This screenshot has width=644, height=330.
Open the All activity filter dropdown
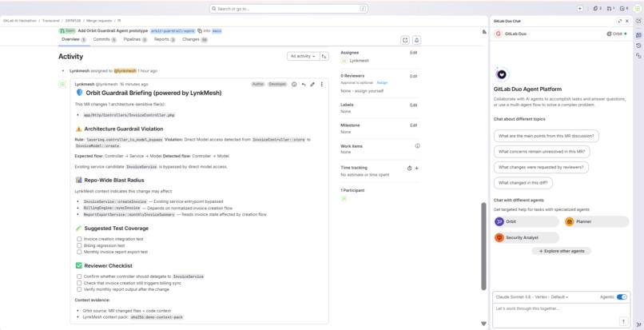303,56
